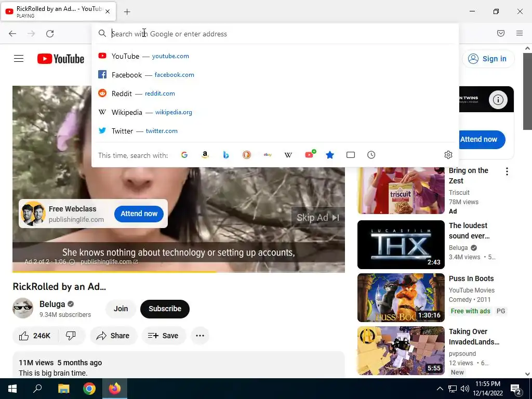The image size is (532, 399).
Task: Search this time with eBay icon
Action: point(268,155)
